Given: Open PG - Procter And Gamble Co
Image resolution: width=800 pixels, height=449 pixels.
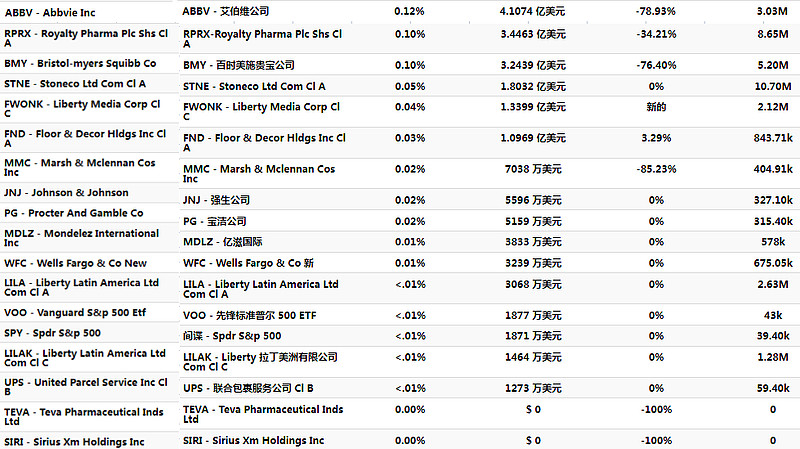Looking at the screenshot, I should coord(74,213).
